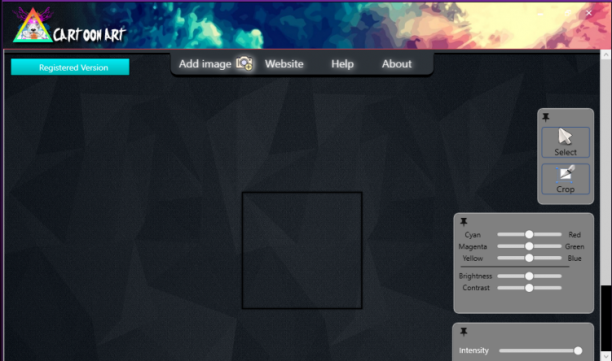Image resolution: width=612 pixels, height=361 pixels.
Task: Click the vertical scrollbar thumb
Action: [x=606, y=172]
